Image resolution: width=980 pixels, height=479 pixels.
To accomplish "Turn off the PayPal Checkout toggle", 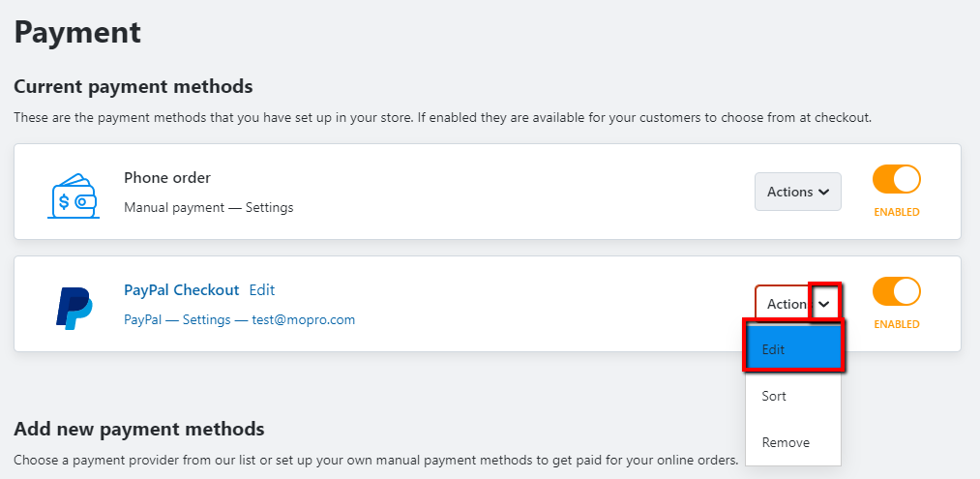I will (x=897, y=291).
